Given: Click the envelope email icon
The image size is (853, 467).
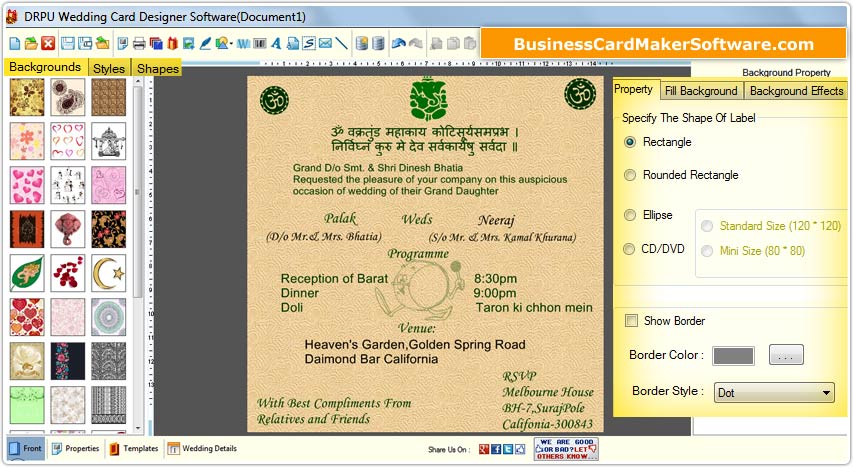Looking at the screenshot, I should 325,44.
